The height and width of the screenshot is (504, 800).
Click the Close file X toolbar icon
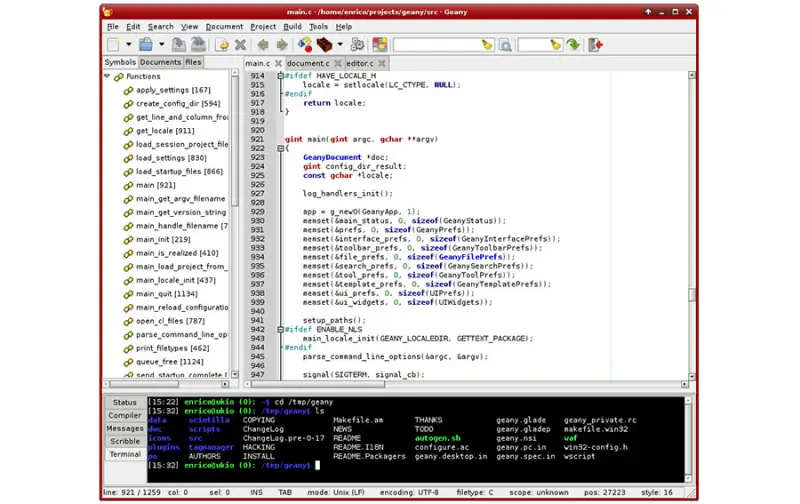click(x=240, y=45)
